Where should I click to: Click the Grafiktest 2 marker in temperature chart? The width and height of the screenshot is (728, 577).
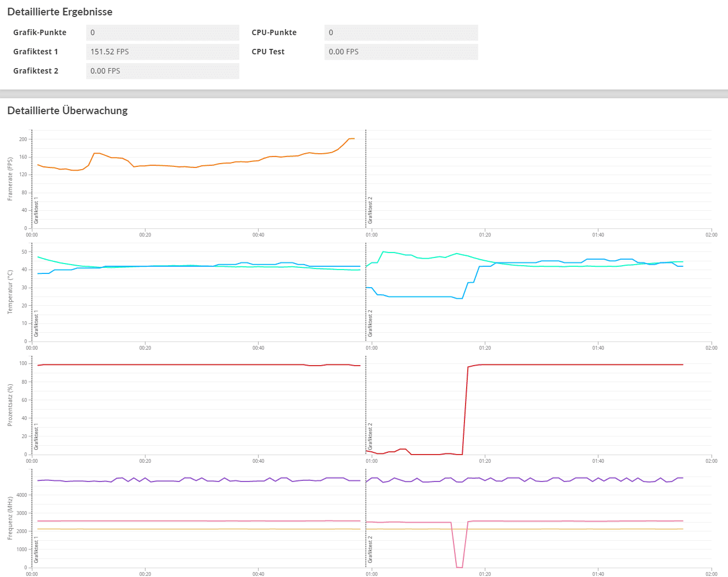pos(370,323)
